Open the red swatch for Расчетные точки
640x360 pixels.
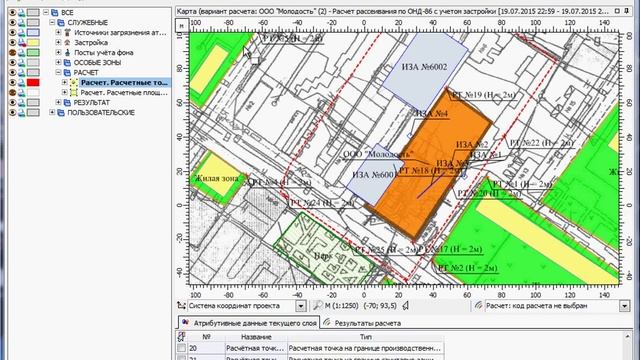pyautogui.click(x=33, y=82)
